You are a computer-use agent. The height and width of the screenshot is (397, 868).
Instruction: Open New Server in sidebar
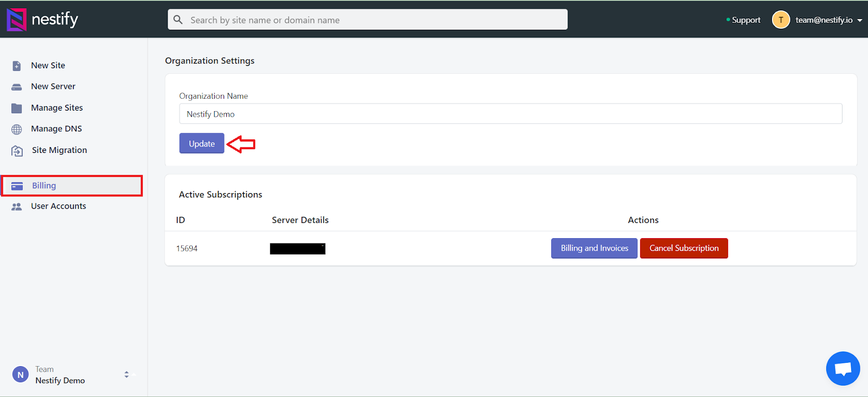click(53, 86)
